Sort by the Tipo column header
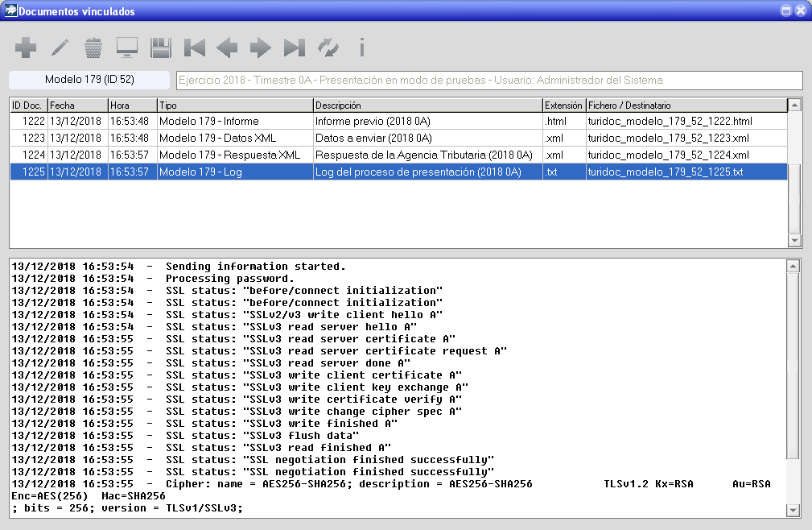Image resolution: width=812 pixels, height=530 pixels. click(234, 106)
